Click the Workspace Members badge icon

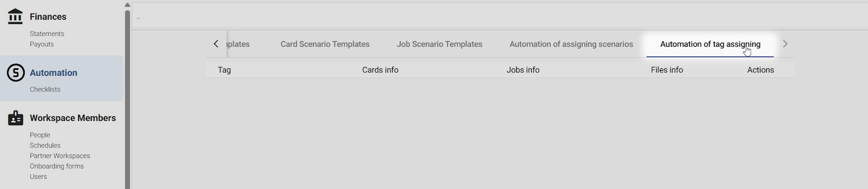point(16,118)
